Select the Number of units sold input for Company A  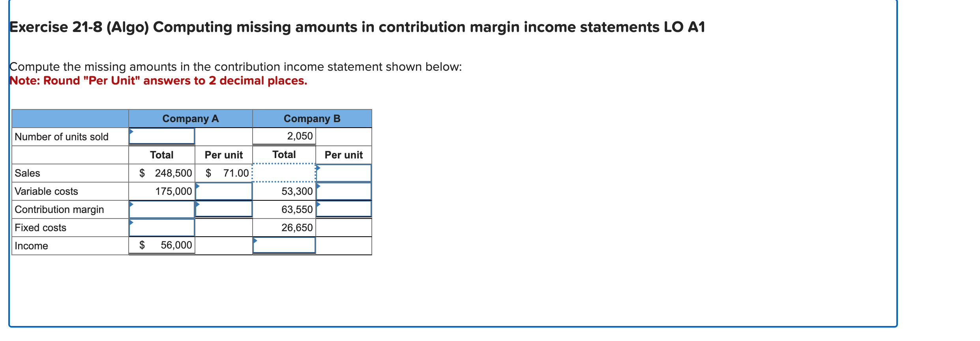tap(162, 136)
